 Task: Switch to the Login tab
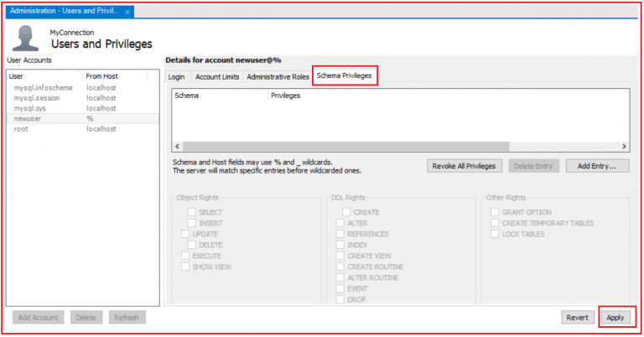[x=176, y=76]
